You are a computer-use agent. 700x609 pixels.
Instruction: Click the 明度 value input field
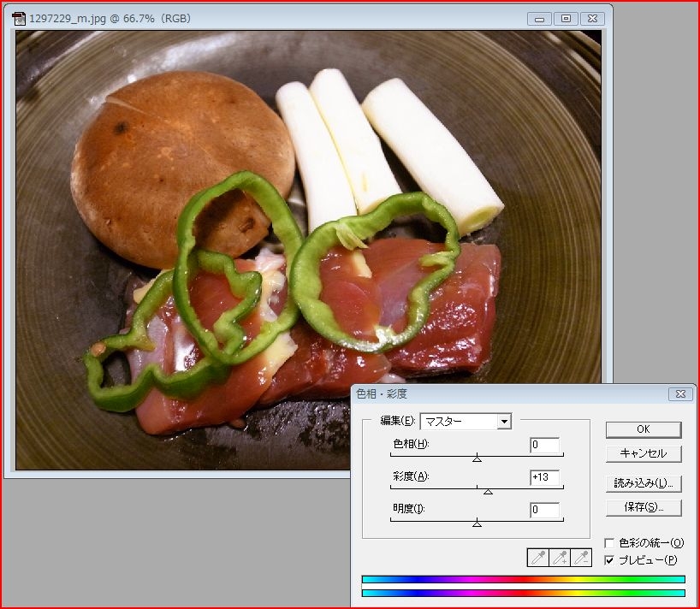click(544, 510)
